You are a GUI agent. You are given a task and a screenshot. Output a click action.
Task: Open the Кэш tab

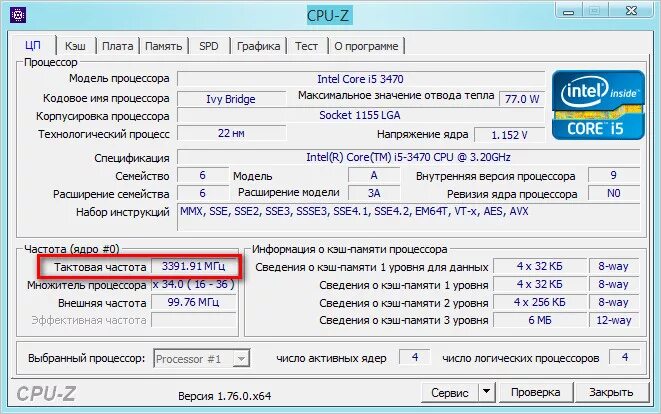[75, 46]
